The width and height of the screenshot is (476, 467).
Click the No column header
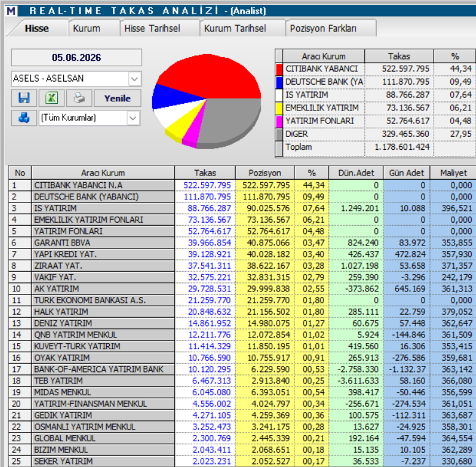pyautogui.click(x=20, y=173)
